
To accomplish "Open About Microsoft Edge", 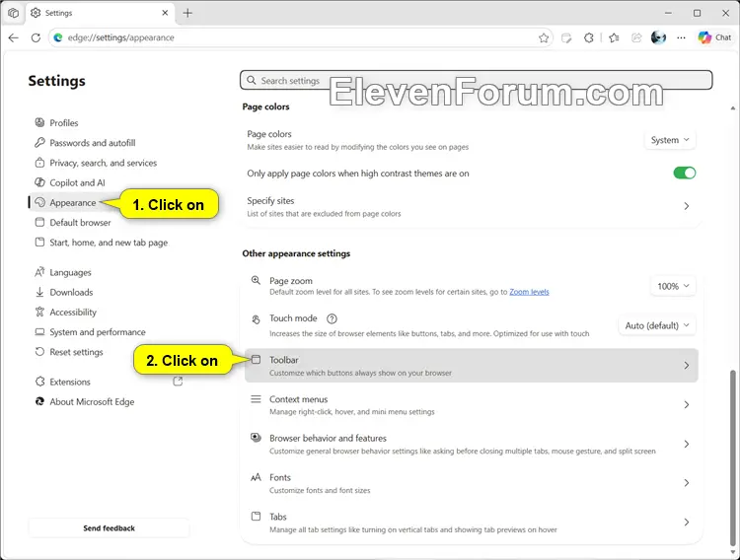I will click(x=92, y=401).
